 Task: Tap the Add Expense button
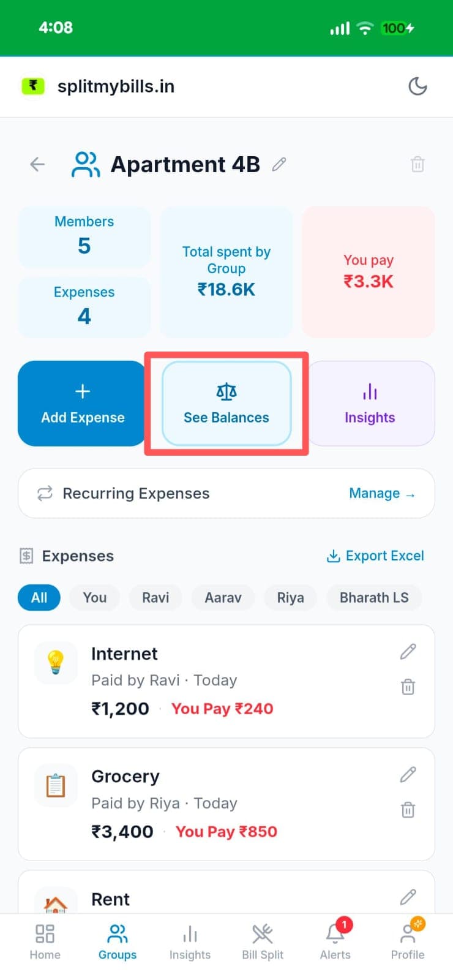pyautogui.click(x=81, y=403)
